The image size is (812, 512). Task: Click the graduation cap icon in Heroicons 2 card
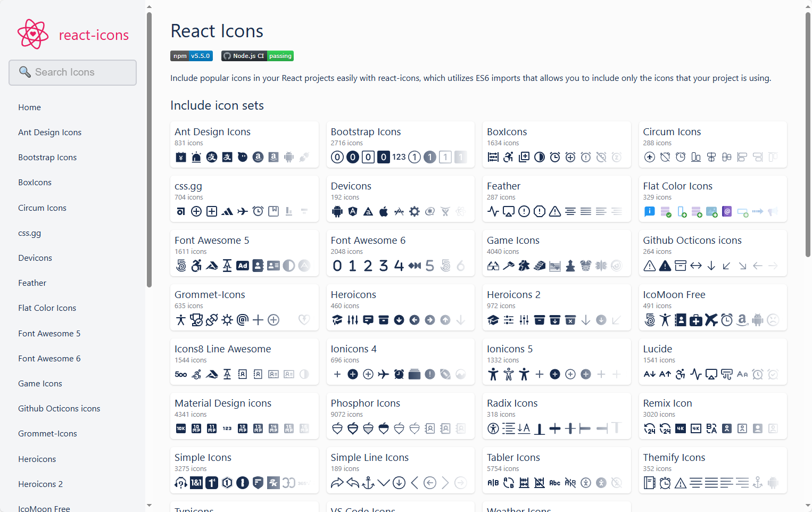(x=493, y=320)
